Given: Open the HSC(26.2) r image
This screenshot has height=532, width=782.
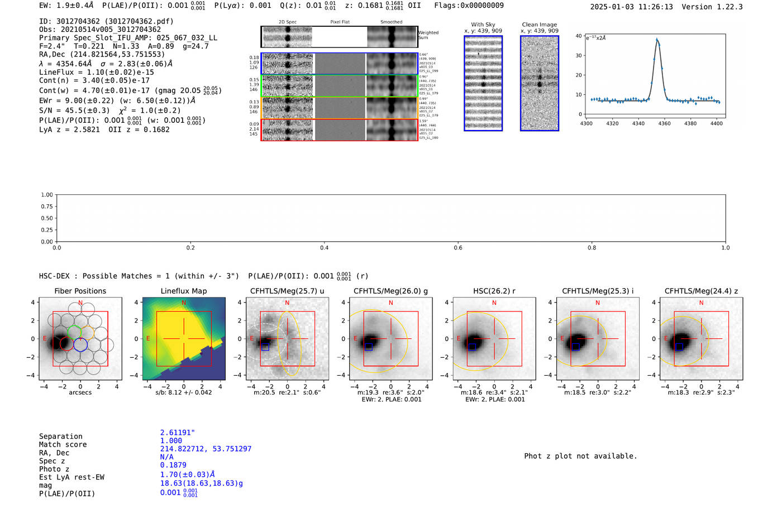Looking at the screenshot, I should (494, 339).
